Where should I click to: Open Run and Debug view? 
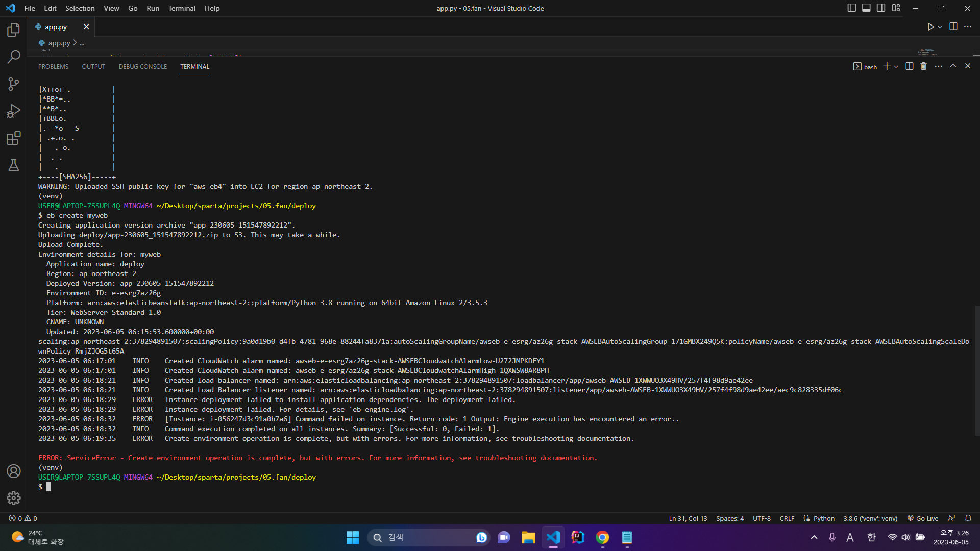point(14,111)
